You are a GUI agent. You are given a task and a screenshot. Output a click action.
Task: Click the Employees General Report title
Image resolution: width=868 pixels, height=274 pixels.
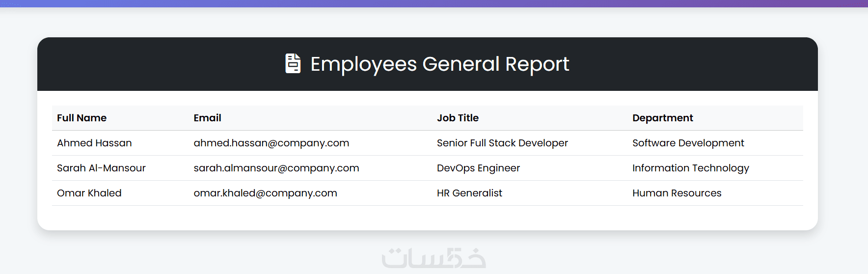click(439, 64)
